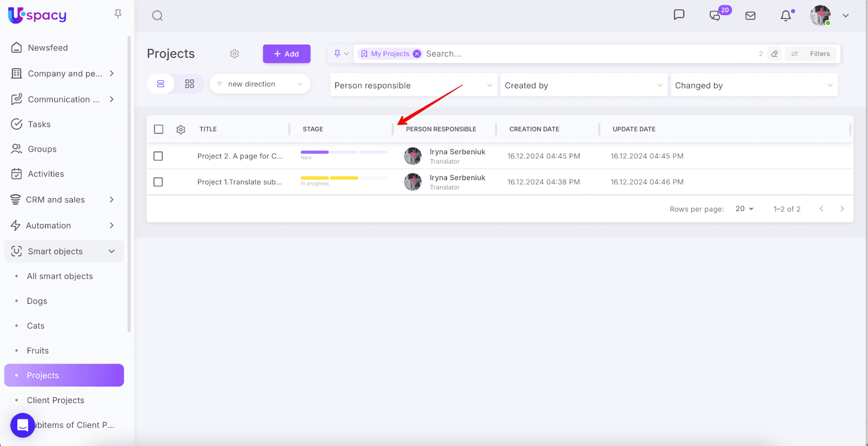Open the Filters button

coord(813,54)
